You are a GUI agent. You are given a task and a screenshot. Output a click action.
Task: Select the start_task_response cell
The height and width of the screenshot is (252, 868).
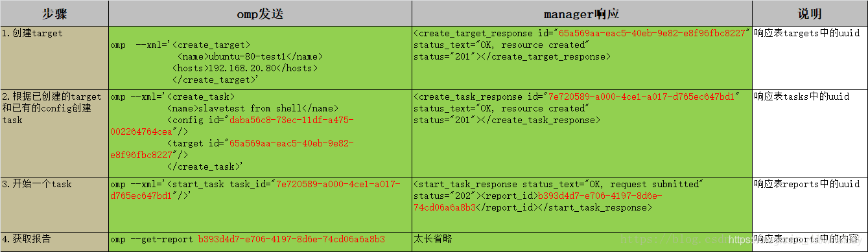tap(581, 204)
